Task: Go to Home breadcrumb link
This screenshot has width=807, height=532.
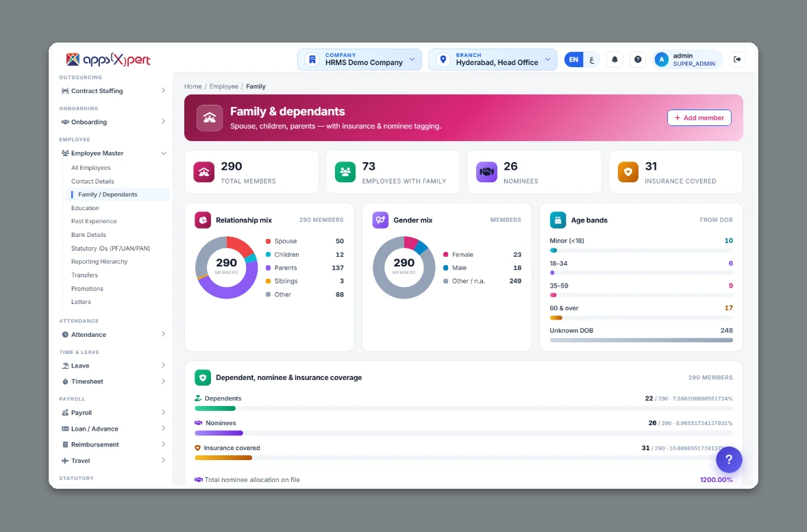Action: coord(193,86)
